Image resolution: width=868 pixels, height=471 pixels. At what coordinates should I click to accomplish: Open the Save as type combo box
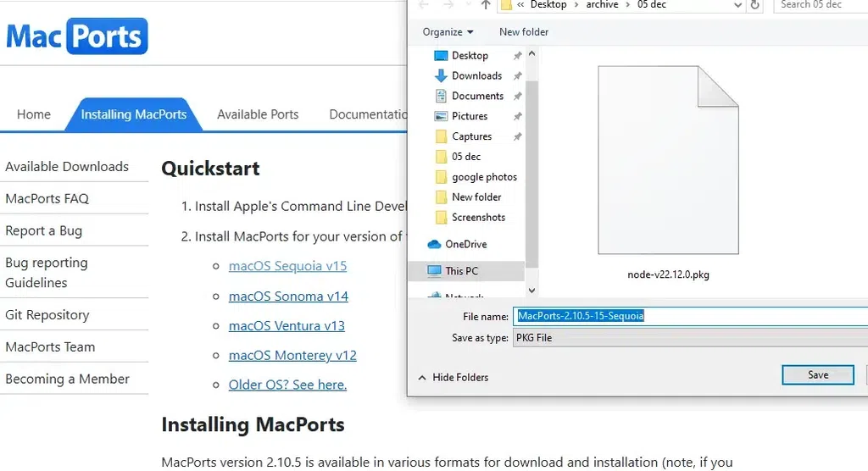(690, 338)
